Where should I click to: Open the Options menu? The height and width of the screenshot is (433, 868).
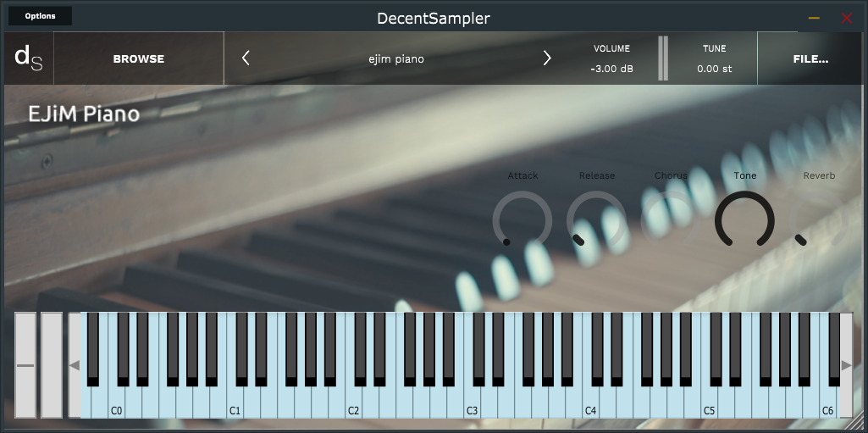(x=40, y=16)
